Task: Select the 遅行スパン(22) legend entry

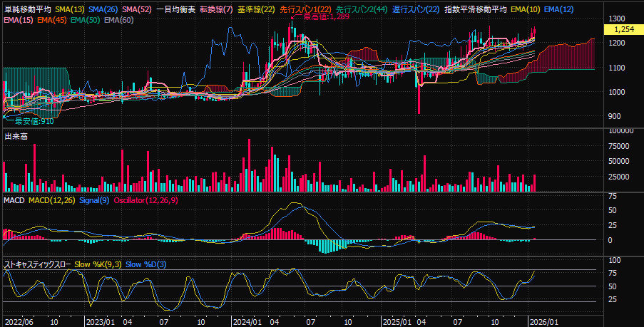Action: [x=416, y=9]
